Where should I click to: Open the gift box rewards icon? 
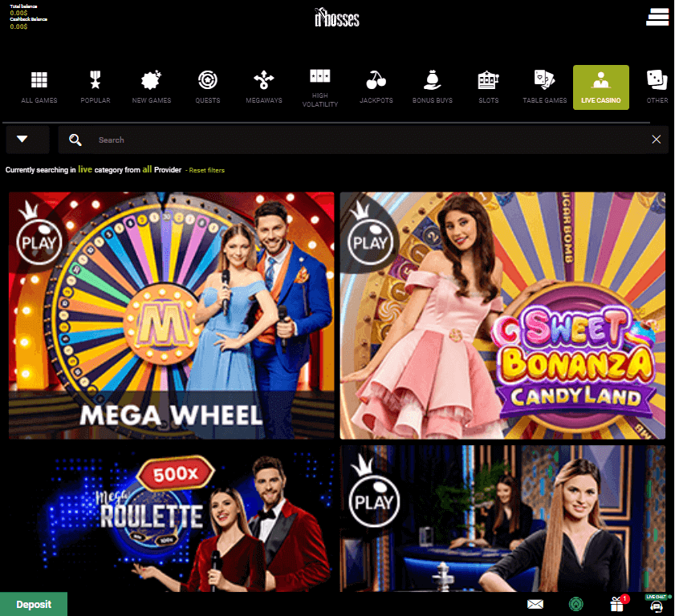[617, 604]
